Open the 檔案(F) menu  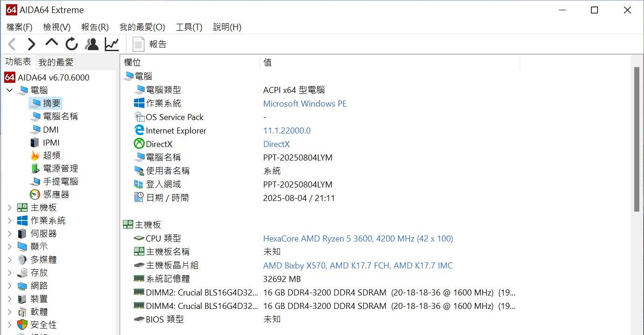pyautogui.click(x=20, y=27)
